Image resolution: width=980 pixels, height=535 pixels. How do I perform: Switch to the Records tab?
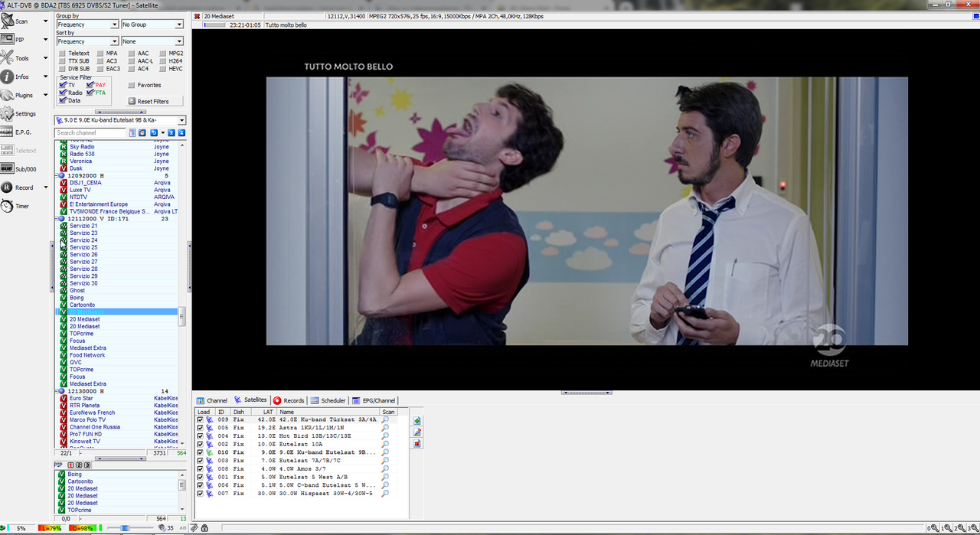[289, 400]
